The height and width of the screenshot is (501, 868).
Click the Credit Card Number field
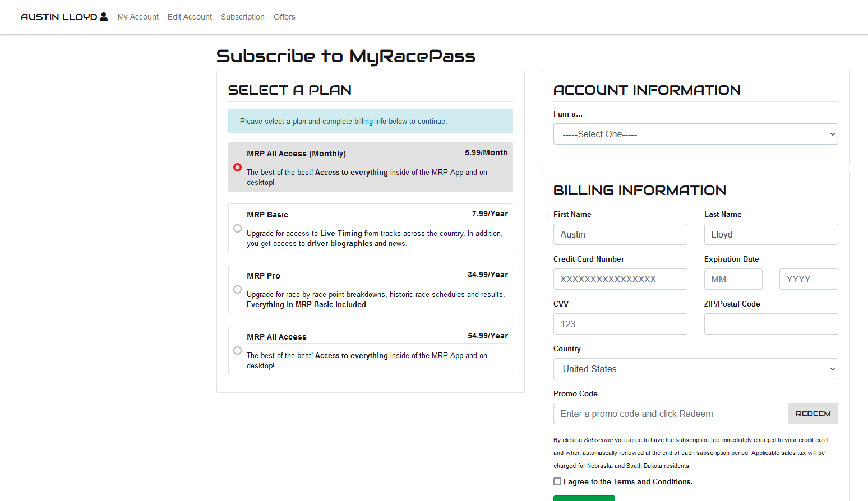(x=620, y=279)
